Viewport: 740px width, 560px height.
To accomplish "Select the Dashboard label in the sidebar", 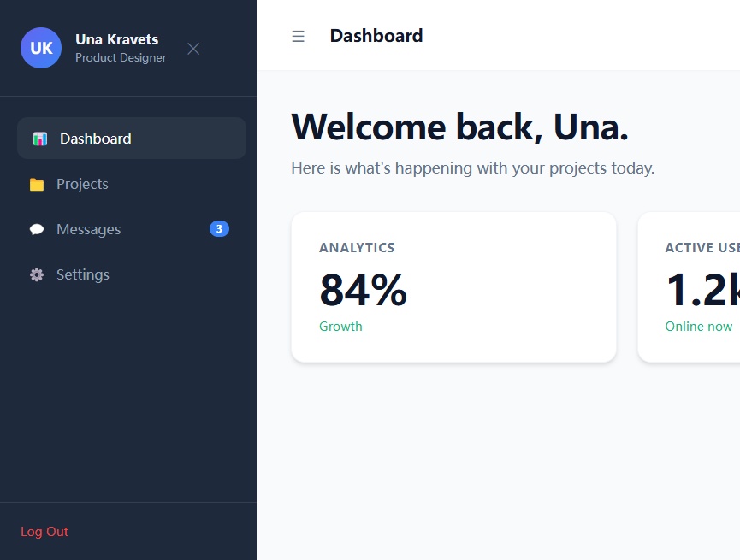I will pos(96,139).
